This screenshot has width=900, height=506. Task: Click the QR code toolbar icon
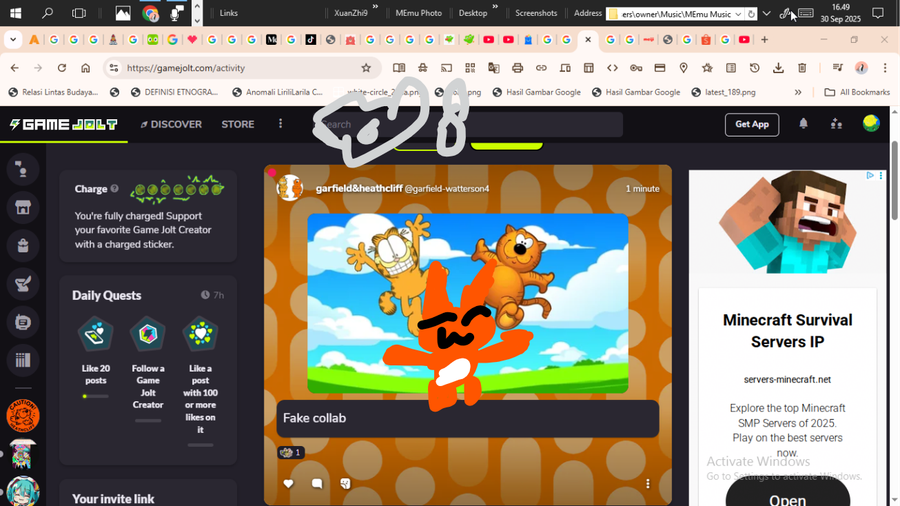(470, 68)
